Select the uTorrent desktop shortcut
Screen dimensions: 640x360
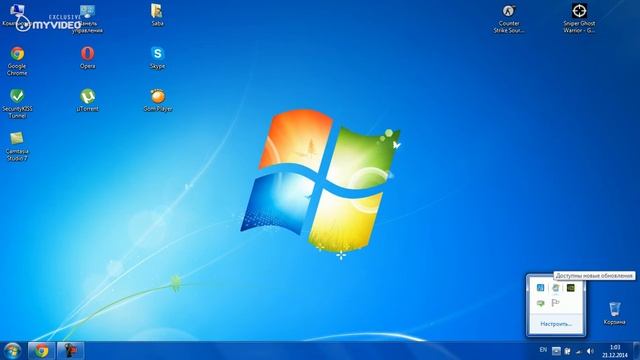tap(87, 100)
